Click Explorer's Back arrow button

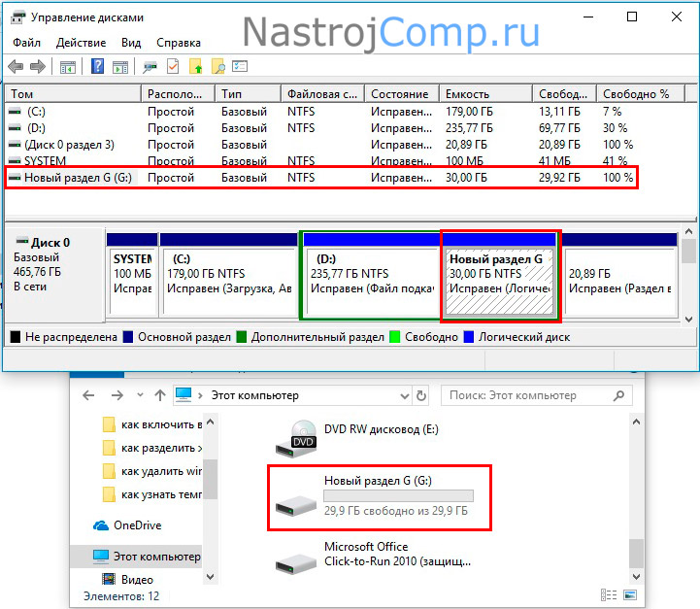pyautogui.click(x=89, y=395)
